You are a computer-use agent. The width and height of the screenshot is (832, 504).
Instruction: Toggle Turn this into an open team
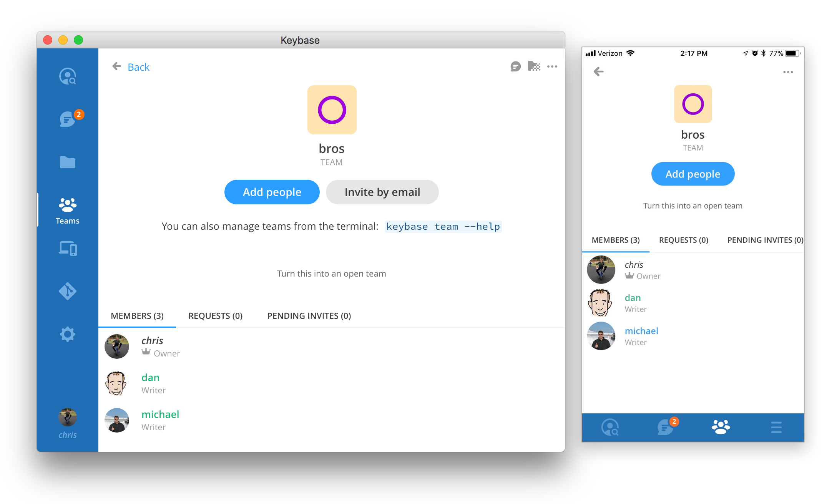(x=331, y=274)
